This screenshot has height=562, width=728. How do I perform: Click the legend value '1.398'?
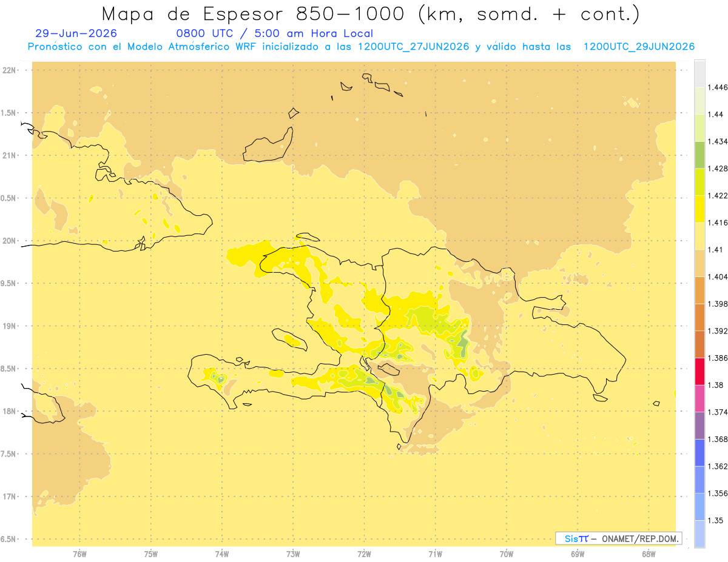[x=718, y=304]
